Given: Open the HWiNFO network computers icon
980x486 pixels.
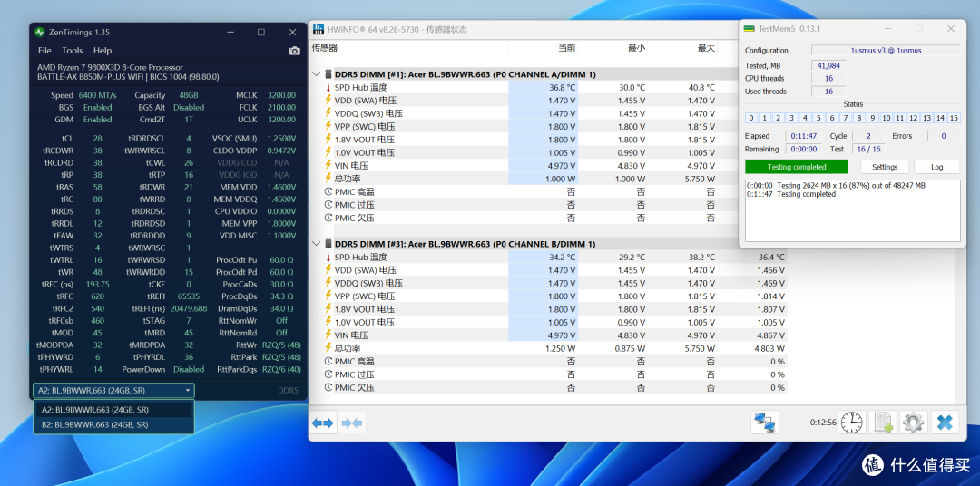Looking at the screenshot, I should click(x=764, y=423).
